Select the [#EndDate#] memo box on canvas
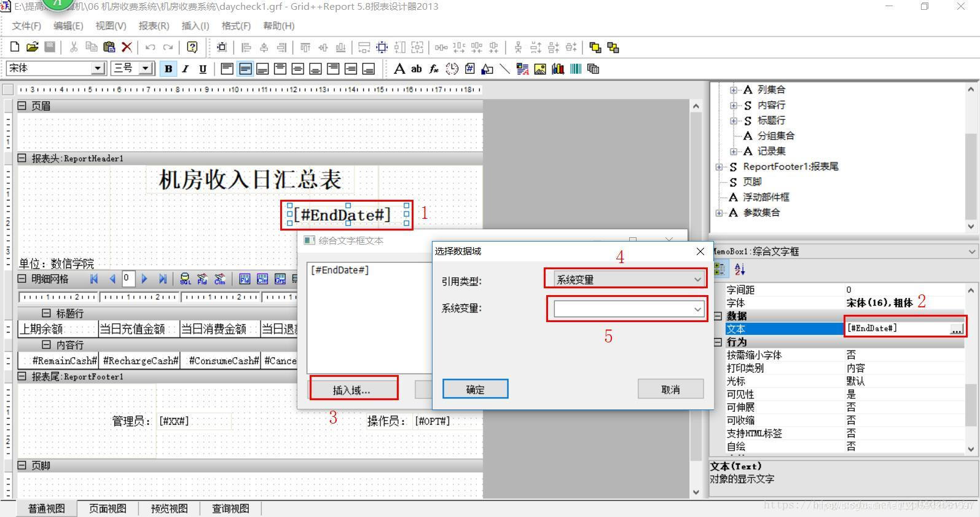 click(x=347, y=215)
